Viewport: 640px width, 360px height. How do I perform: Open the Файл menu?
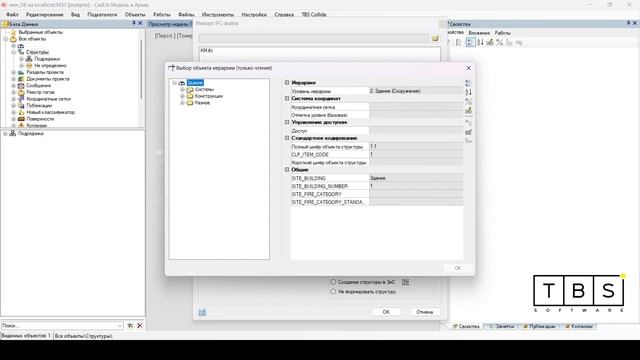click(12, 14)
